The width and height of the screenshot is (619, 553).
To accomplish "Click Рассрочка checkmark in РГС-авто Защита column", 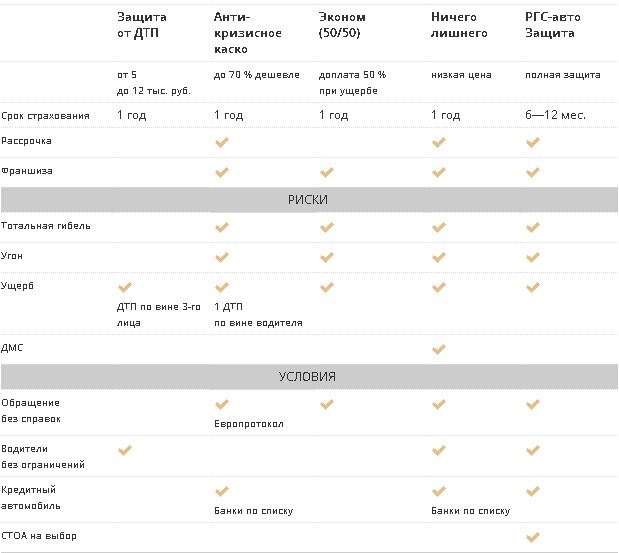I will [533, 142].
